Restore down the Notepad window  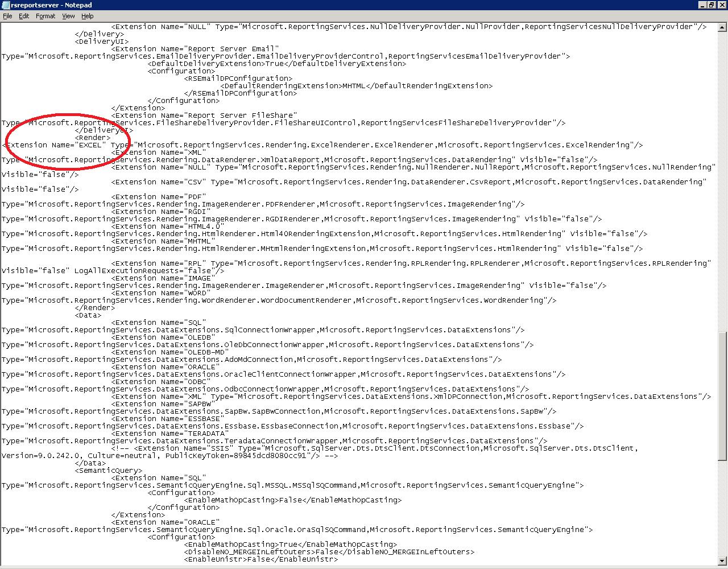pyautogui.click(x=712, y=5)
